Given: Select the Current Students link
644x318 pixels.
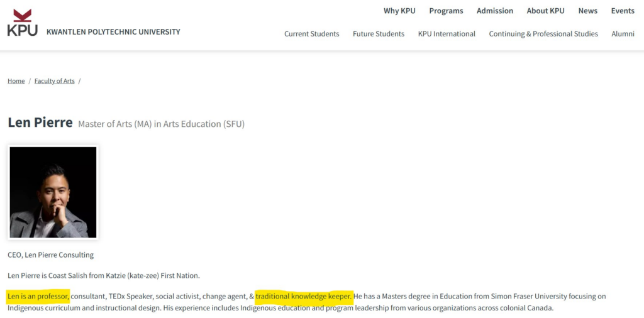Looking at the screenshot, I should 311,34.
